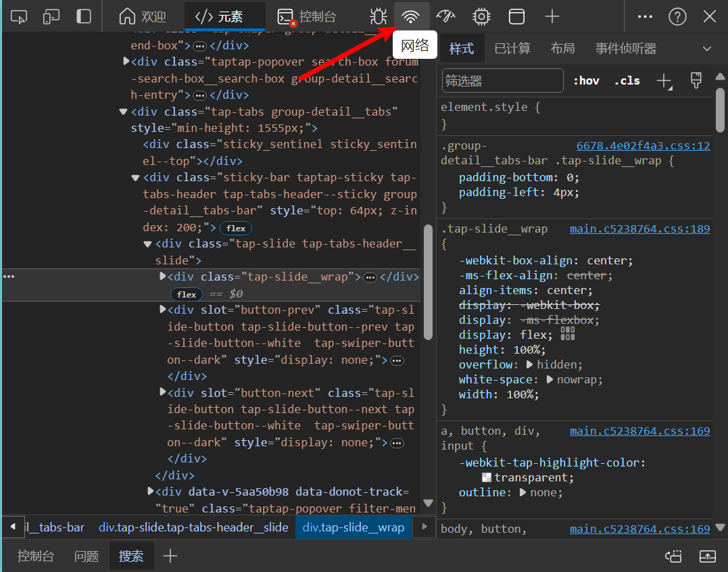Switch to the 控制台 top tab
The image size is (728, 572).
coord(306,17)
